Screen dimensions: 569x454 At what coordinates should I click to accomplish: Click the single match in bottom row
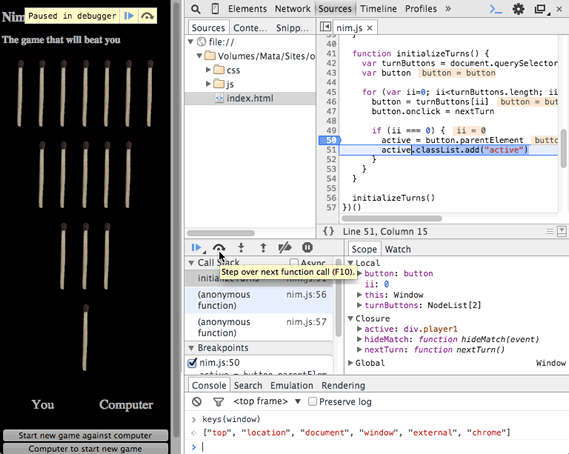(85, 338)
